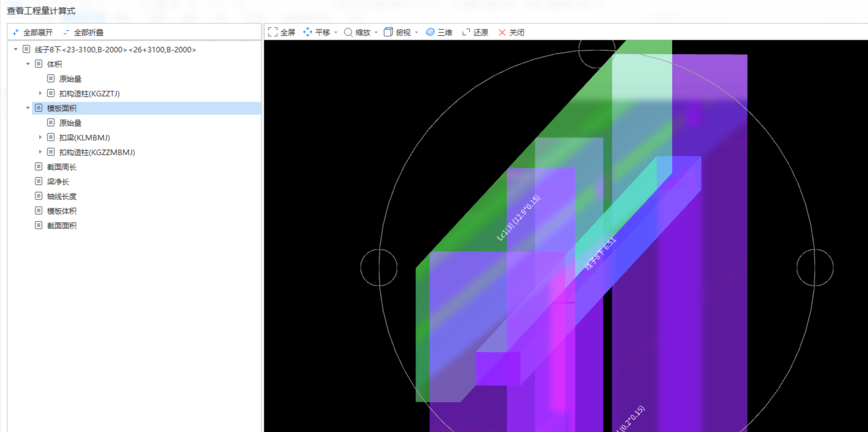Click document icon beside 轴线长度

39,196
